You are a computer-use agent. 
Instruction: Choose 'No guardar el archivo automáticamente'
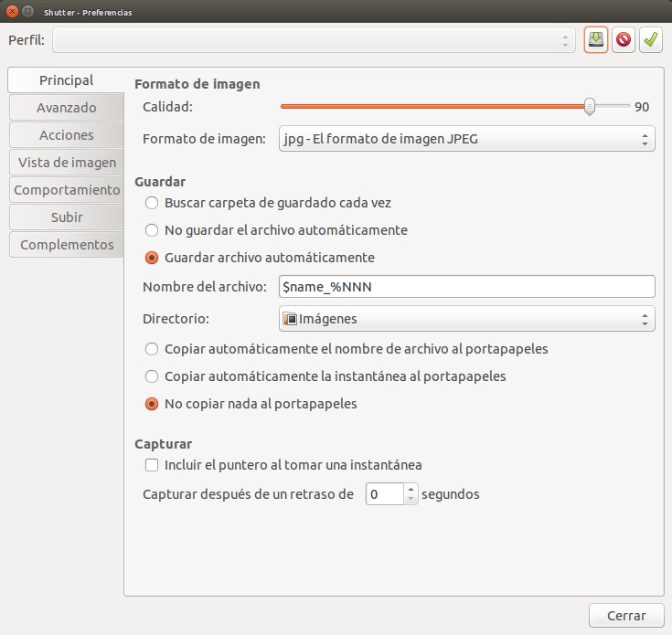[x=152, y=230]
